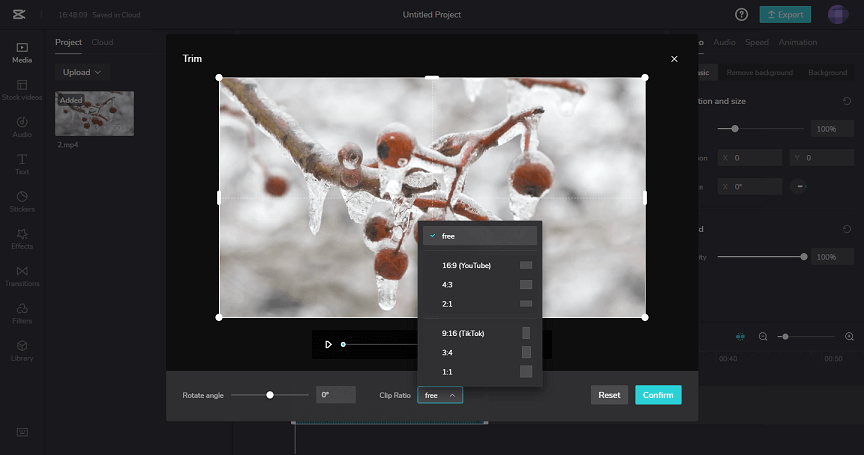Click the CapCut logo icon
Viewport: 864px width, 455px height.
tap(19, 14)
